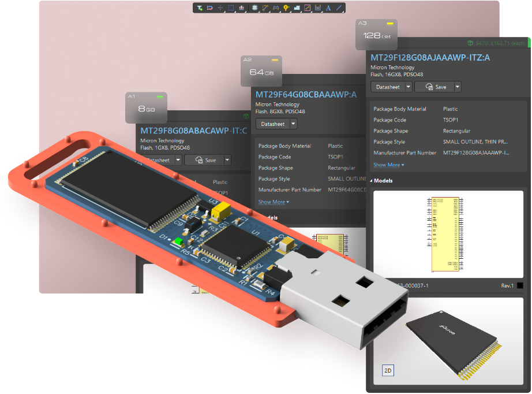Open part link MT29F8G08ABACAWP-IT:C
The height and width of the screenshot is (394, 532).
click(x=194, y=131)
